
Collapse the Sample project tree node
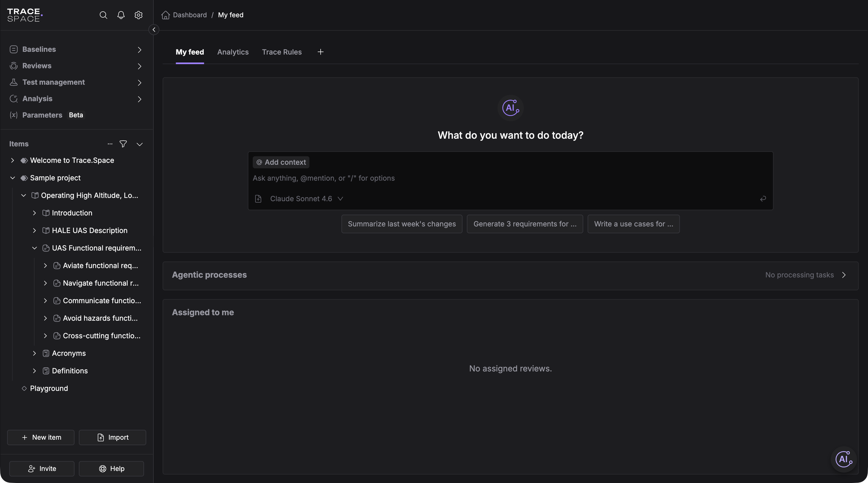point(13,178)
